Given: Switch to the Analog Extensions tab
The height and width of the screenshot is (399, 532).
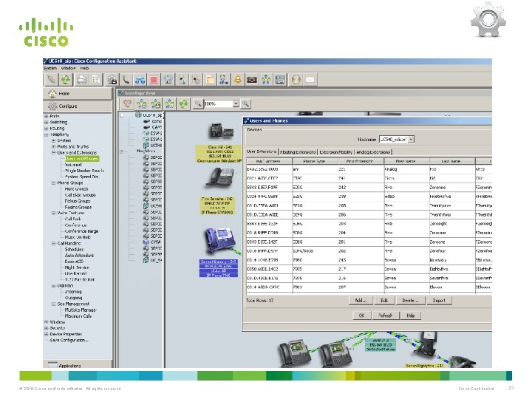Looking at the screenshot, I should click(x=373, y=152).
